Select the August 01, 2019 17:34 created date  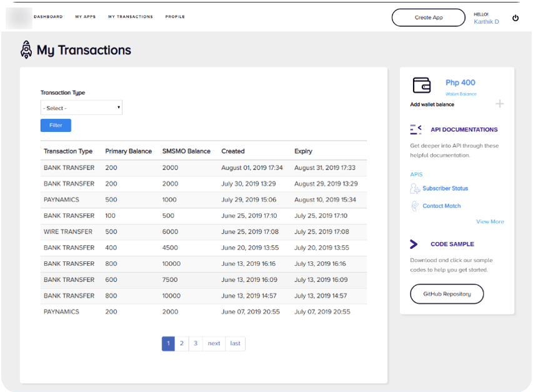(252, 168)
